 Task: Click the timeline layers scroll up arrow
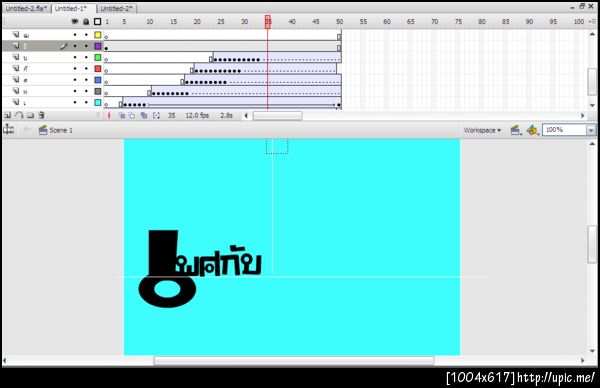[592, 34]
